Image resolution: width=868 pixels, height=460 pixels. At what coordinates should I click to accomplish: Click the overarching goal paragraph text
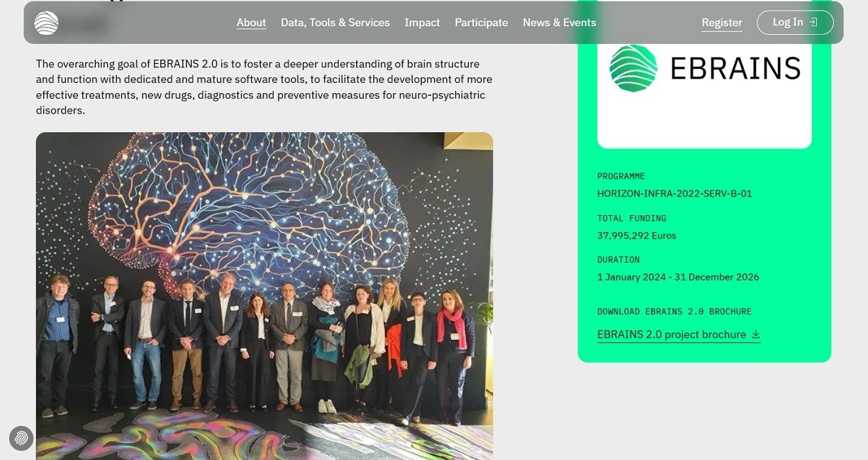click(x=265, y=87)
